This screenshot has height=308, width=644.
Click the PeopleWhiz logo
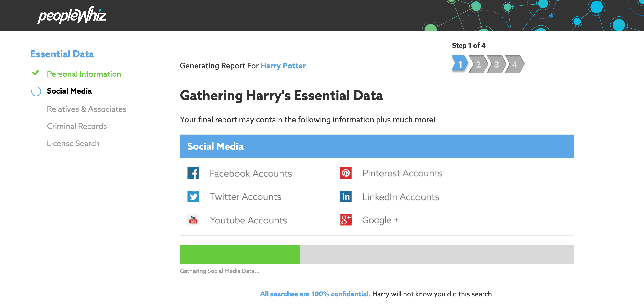pyautogui.click(x=72, y=15)
